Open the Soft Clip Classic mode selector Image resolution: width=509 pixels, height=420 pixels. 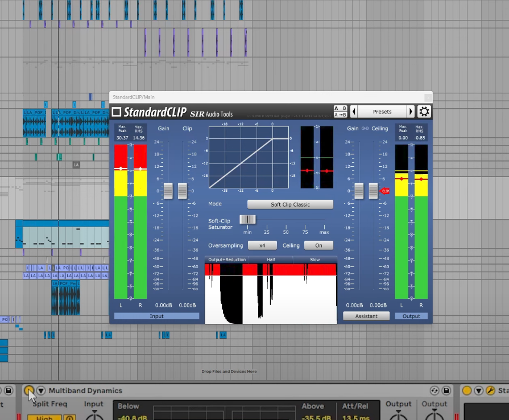pyautogui.click(x=290, y=204)
